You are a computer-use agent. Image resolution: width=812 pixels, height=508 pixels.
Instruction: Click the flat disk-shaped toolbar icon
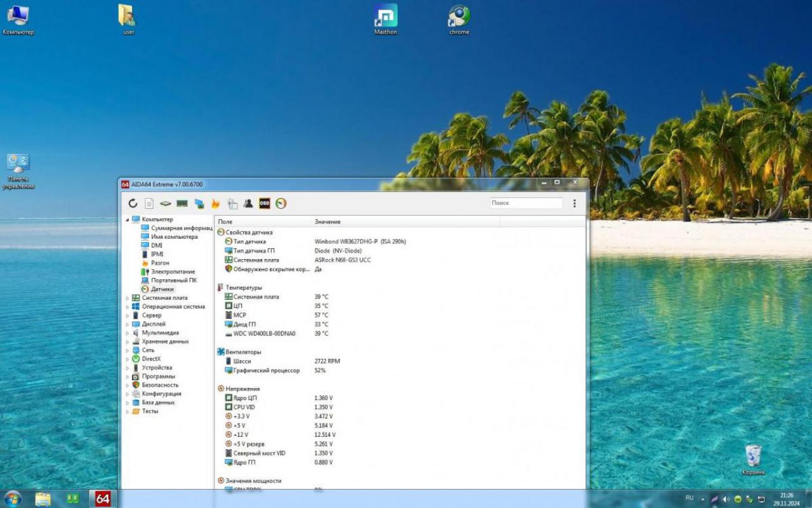pos(166,203)
